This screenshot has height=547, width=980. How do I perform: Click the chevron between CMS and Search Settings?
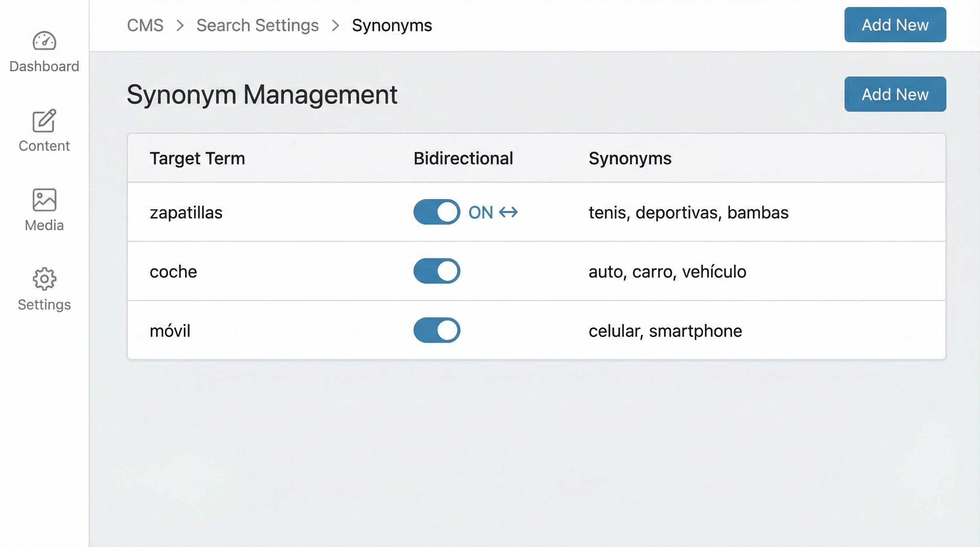(181, 25)
